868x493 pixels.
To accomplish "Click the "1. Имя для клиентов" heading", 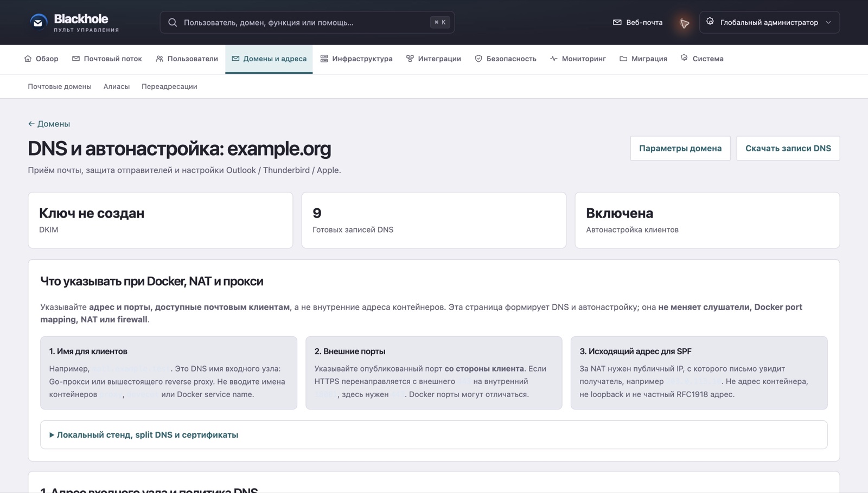I will (88, 351).
